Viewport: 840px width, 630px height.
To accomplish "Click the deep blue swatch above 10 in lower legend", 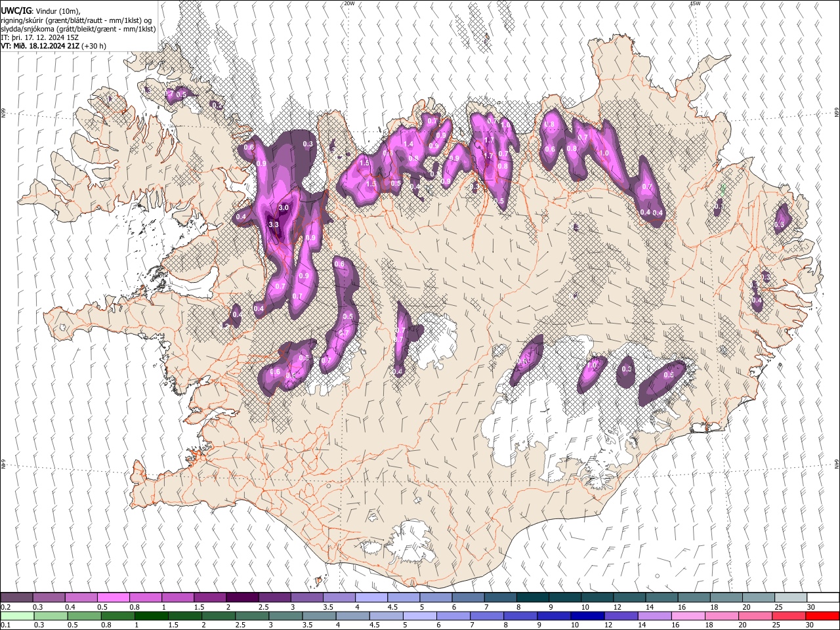I will (x=587, y=616).
